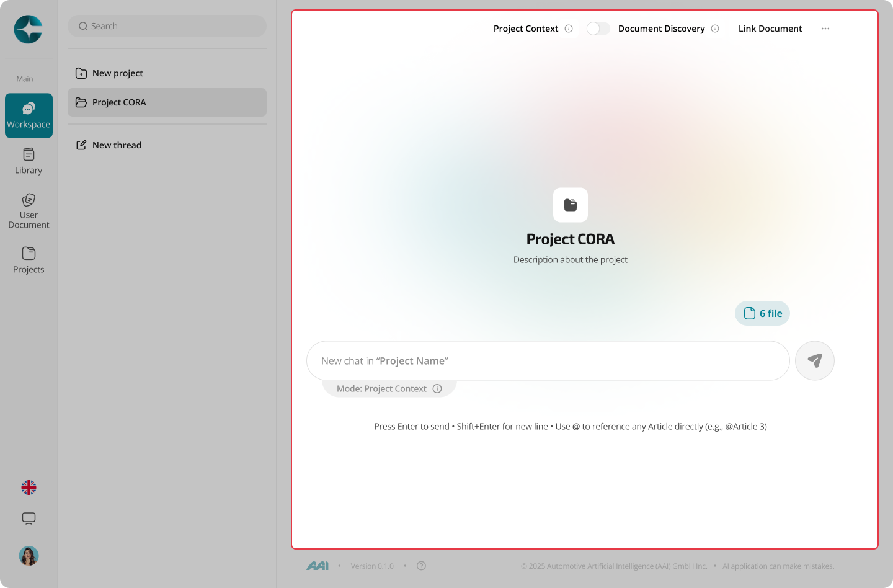The image size is (893, 588).
Task: Start a New thread
Action: pyautogui.click(x=167, y=145)
